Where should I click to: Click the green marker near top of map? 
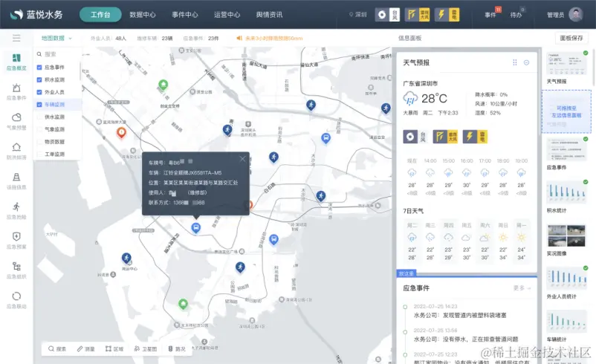coord(163,85)
